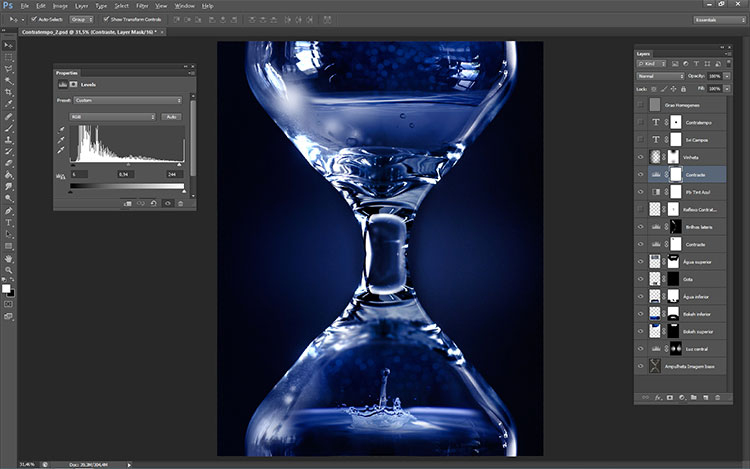Select the Rectangular Marquee tool

[9, 57]
